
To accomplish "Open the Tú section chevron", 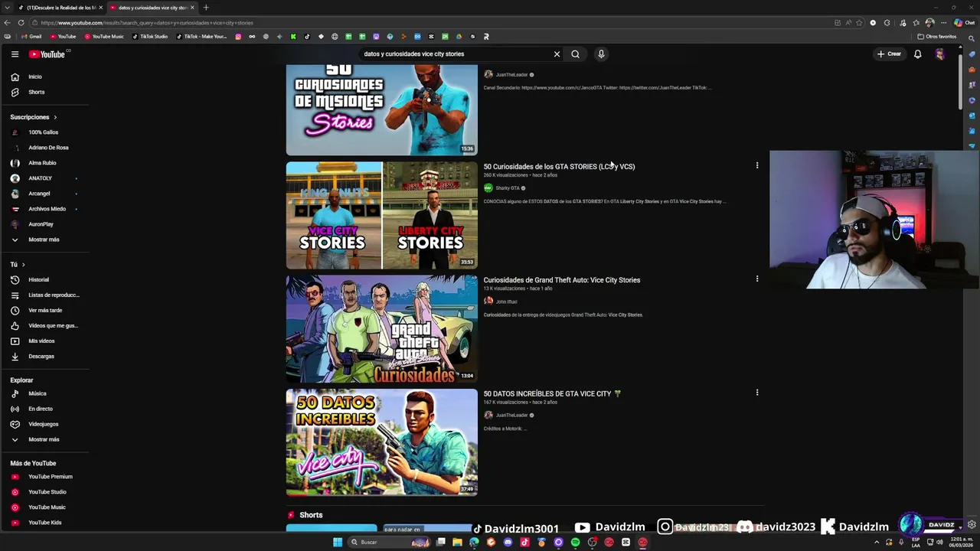I will point(23,265).
